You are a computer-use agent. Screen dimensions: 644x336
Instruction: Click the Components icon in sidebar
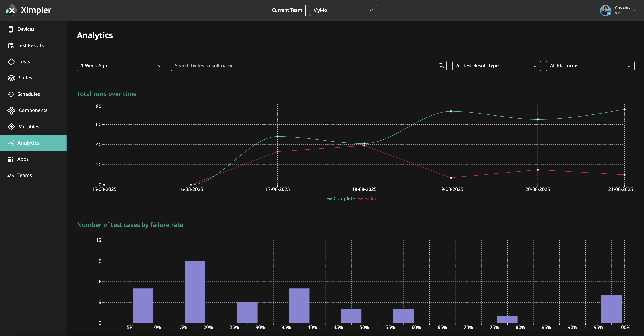tap(11, 110)
